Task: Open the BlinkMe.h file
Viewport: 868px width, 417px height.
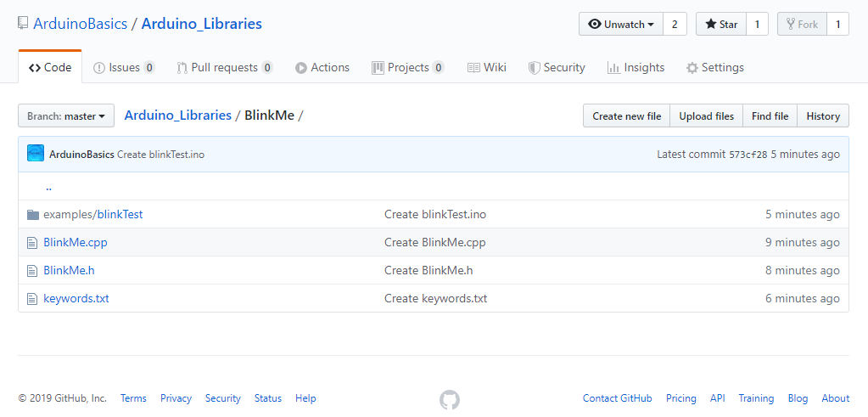Action: 70,271
